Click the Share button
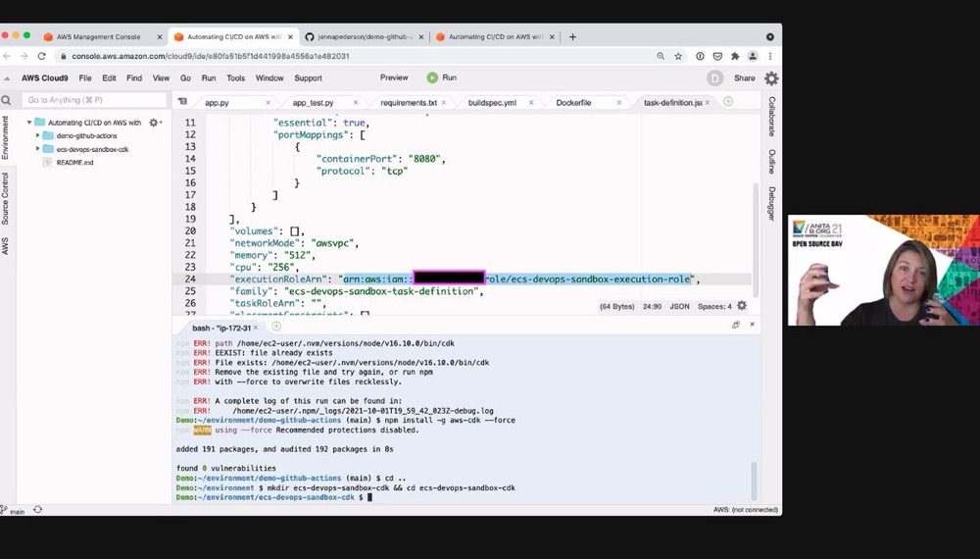The width and height of the screenshot is (980, 559). tap(745, 78)
